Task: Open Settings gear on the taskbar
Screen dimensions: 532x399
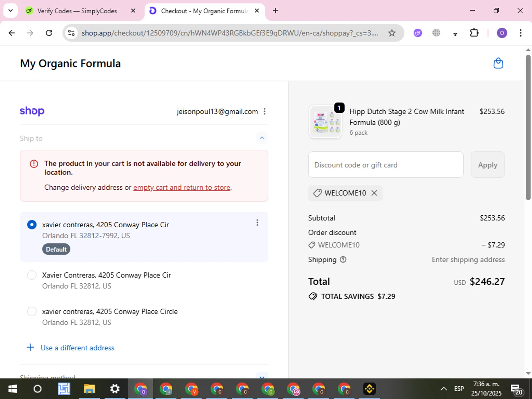Action: (115, 389)
